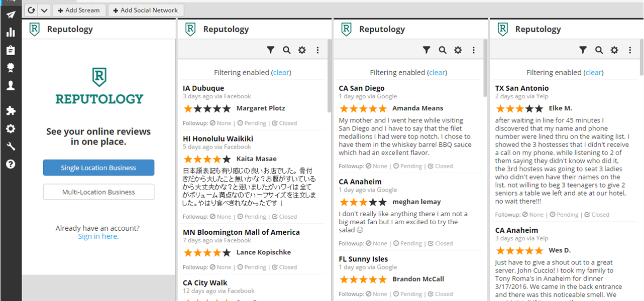Viewport: 644px width, 301px height.
Task: Open Tools wrench icon in sidebar
Action: click(x=11, y=146)
